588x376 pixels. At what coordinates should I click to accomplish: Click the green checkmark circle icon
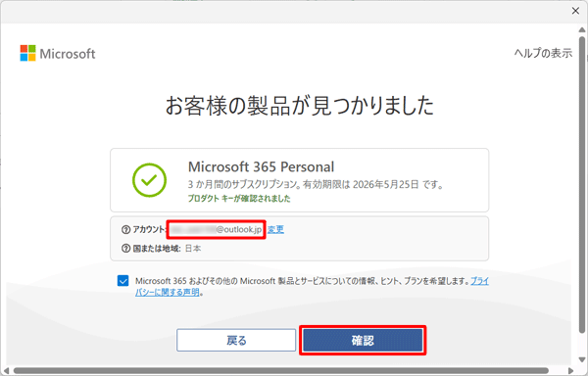pos(149,180)
